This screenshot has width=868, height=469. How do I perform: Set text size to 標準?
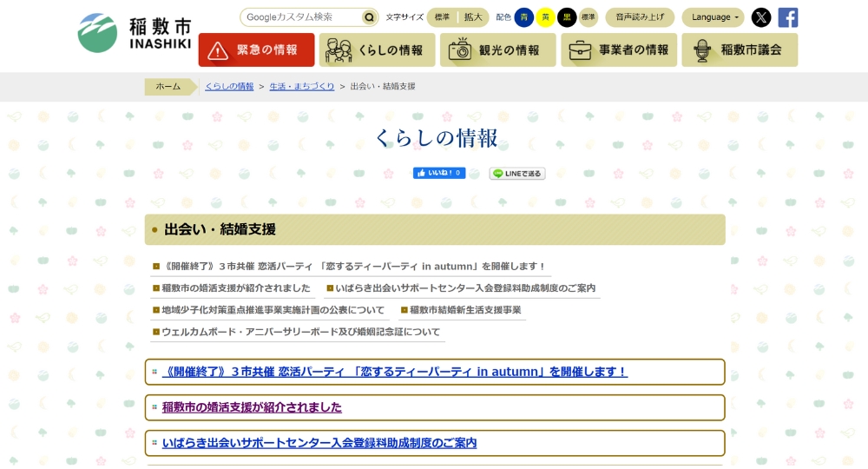pyautogui.click(x=443, y=17)
